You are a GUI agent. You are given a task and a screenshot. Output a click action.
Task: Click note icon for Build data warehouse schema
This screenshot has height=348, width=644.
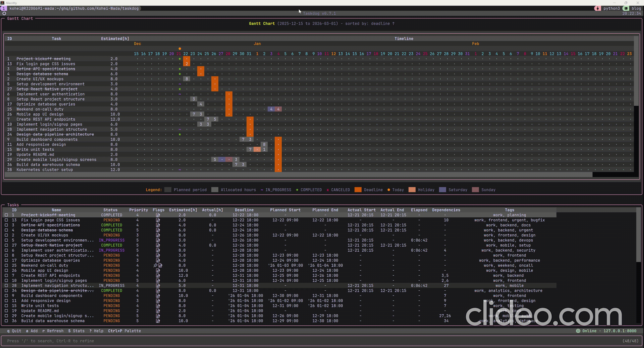point(158,321)
